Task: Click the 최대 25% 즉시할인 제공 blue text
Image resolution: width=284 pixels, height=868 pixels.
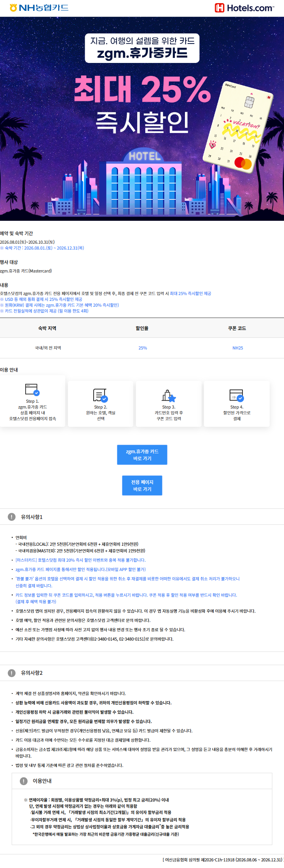Action: [190, 293]
